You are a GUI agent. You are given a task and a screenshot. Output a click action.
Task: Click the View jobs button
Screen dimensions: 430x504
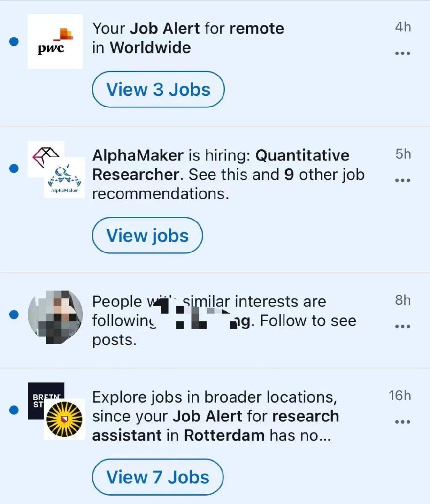tap(147, 235)
